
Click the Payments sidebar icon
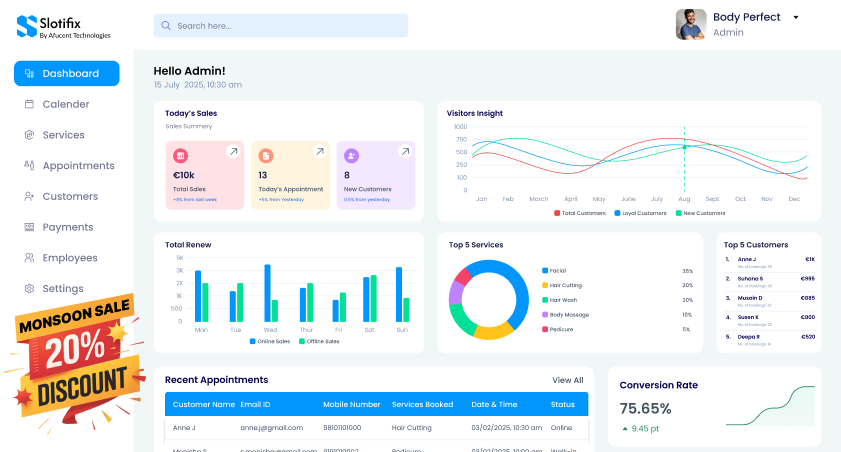click(x=30, y=227)
